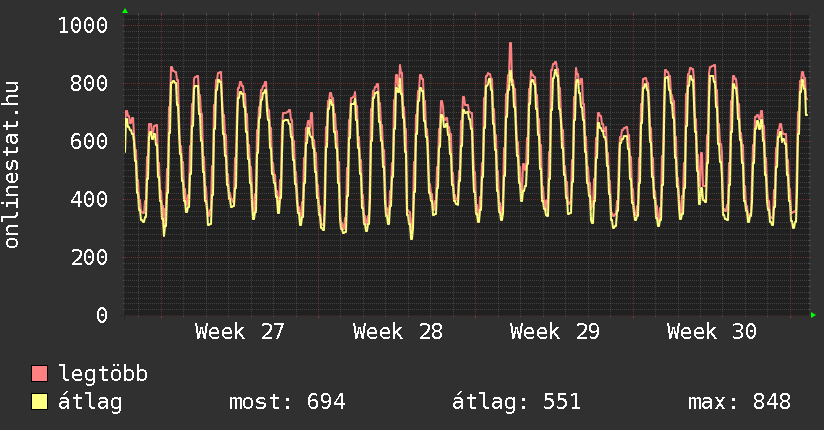Screen dimensions: 824x430
Task: Click the 200 y-axis value
Action: point(89,257)
